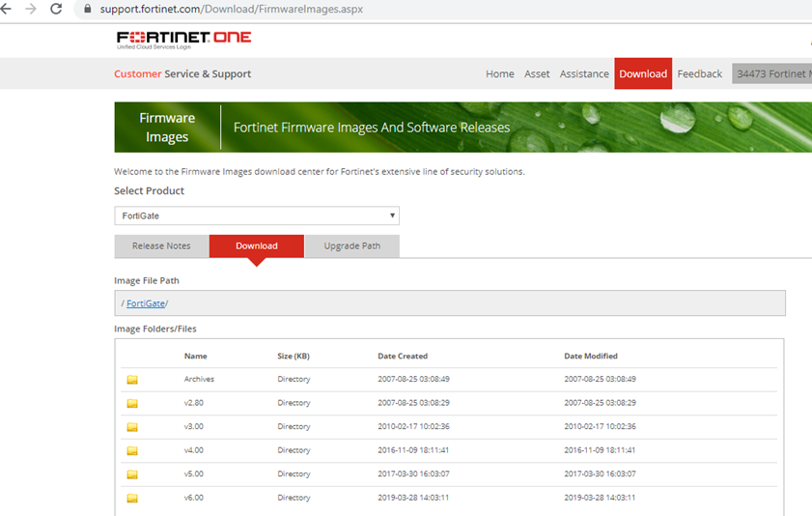Open the Archives folder icon
812x516 pixels.
(132, 380)
